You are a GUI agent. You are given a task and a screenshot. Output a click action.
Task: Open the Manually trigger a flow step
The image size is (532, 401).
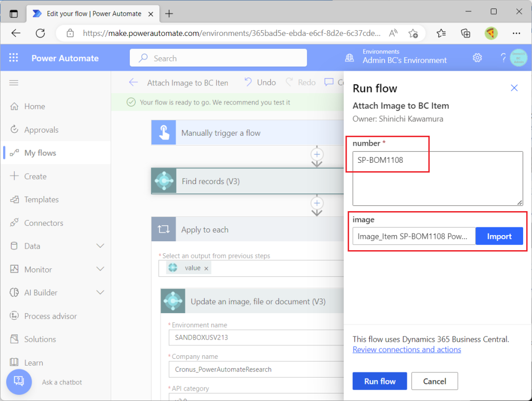click(x=247, y=133)
